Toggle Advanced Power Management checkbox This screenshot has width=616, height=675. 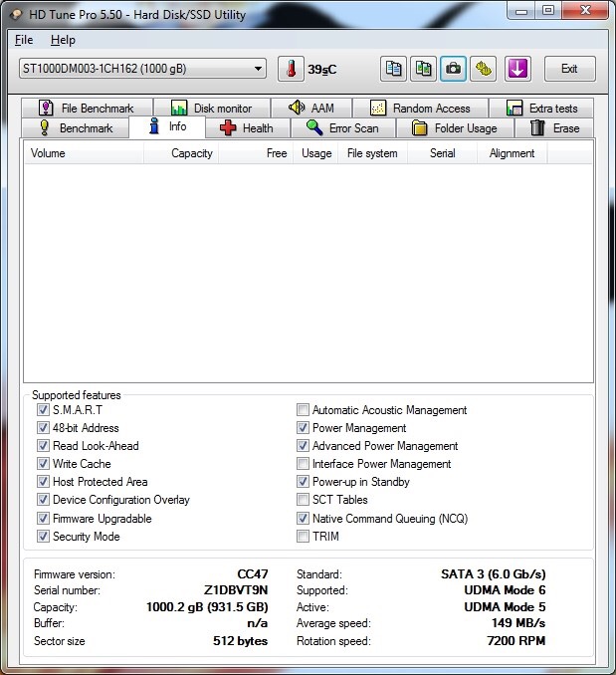click(303, 446)
